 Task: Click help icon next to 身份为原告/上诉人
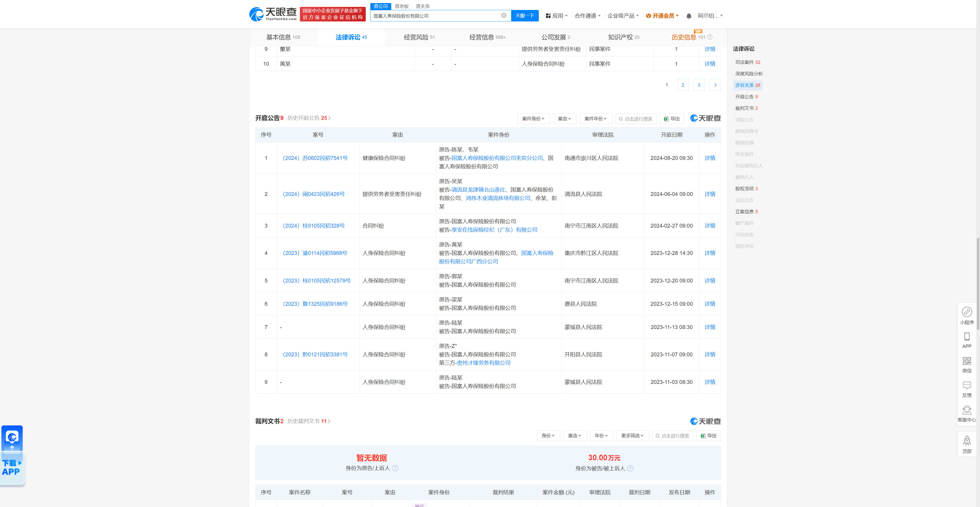(395, 468)
